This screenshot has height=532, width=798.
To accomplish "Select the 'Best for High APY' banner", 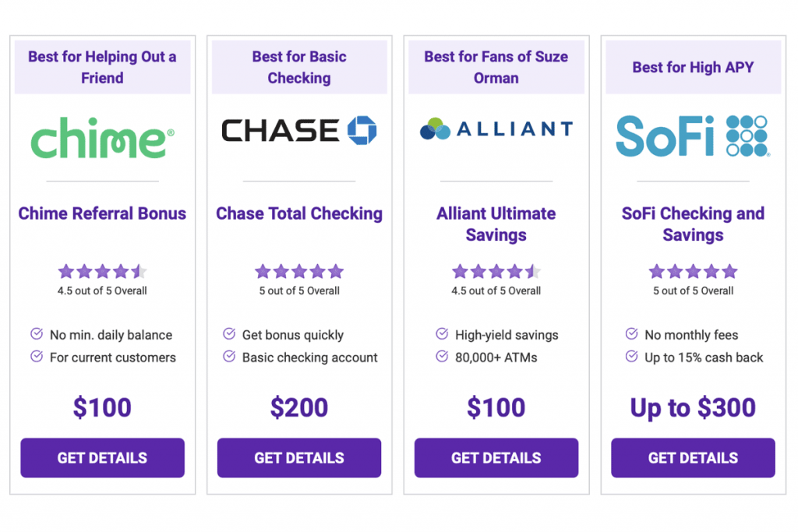I will 693,67.
